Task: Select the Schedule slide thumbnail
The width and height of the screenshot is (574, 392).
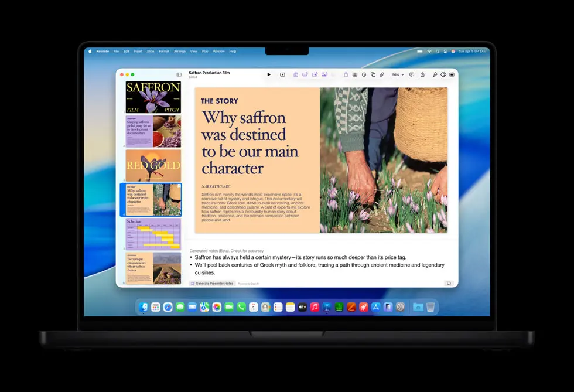Action: pyautogui.click(x=152, y=233)
